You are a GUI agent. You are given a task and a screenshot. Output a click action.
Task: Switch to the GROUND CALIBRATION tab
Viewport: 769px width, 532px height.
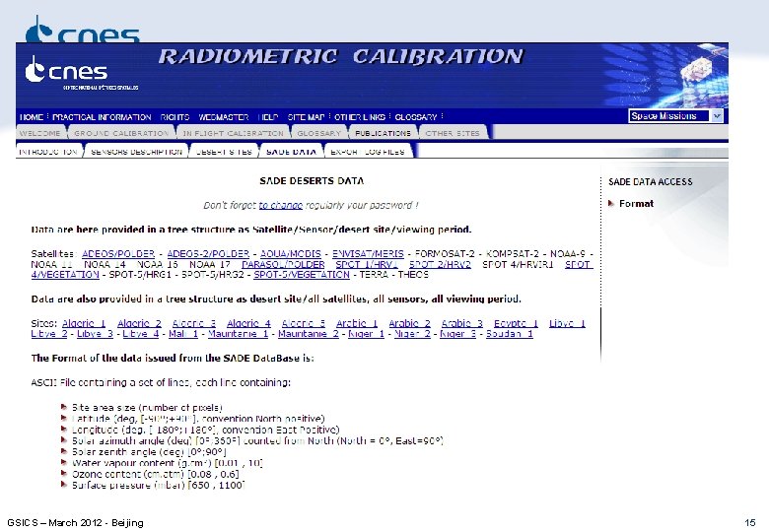[121, 133]
